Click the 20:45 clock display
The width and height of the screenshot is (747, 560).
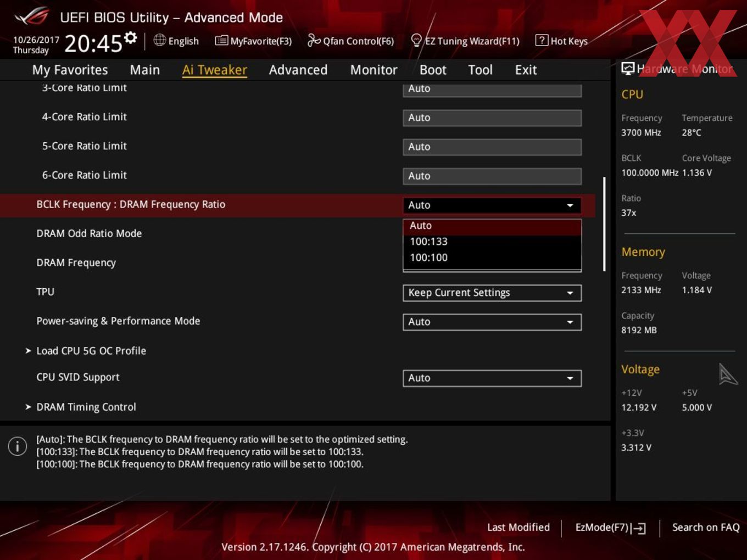(93, 43)
